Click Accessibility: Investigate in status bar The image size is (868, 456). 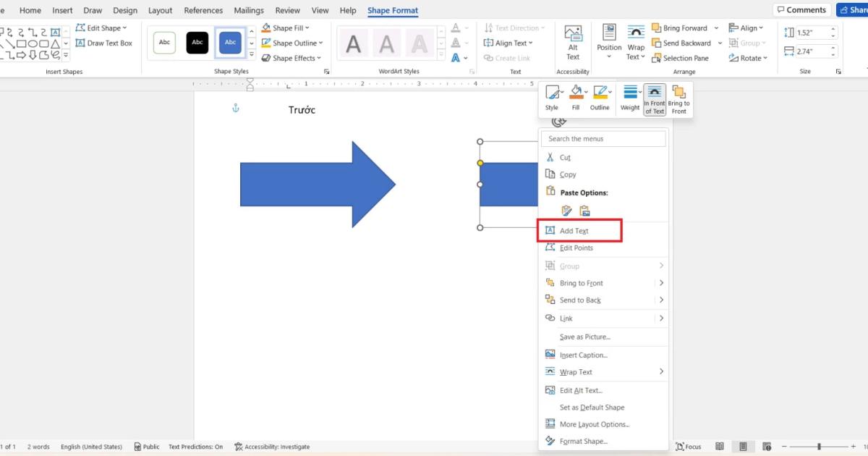click(x=272, y=447)
